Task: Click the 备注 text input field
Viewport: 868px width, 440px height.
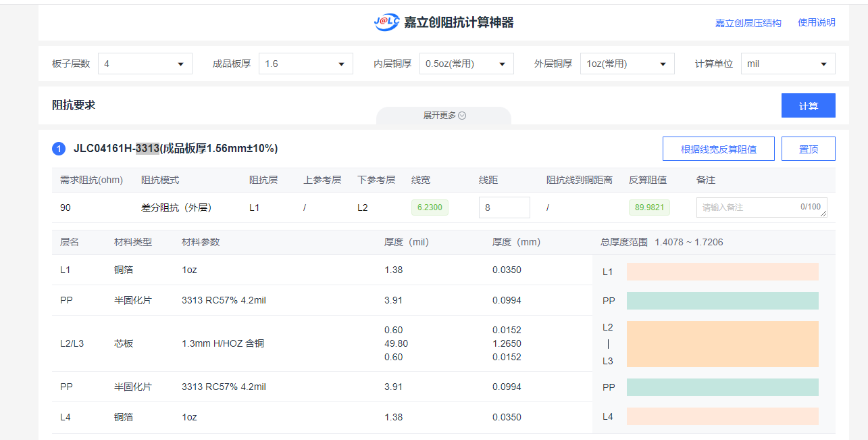Action: pyautogui.click(x=762, y=207)
